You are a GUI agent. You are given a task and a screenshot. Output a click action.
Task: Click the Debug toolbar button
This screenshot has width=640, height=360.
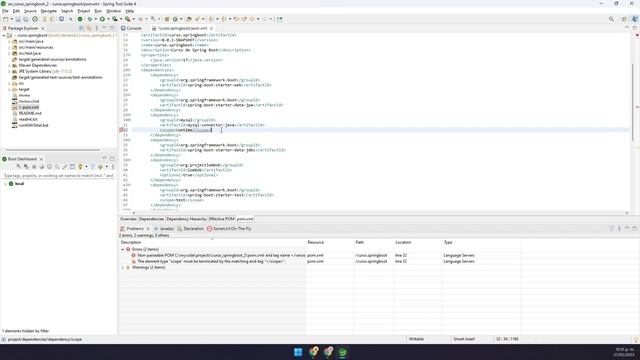pyautogui.click(x=90, y=19)
